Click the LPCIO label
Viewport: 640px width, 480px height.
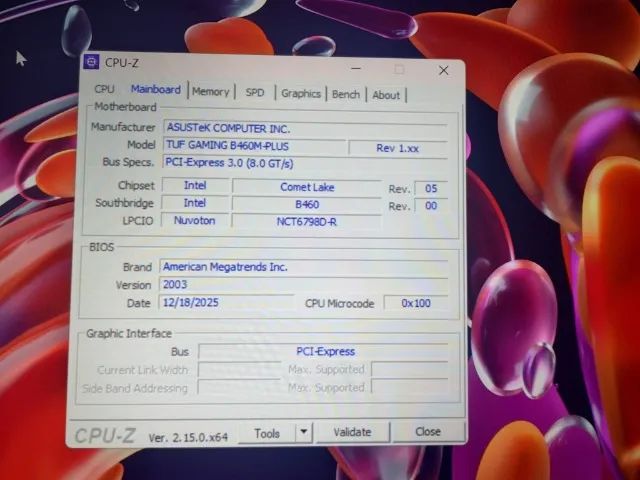138,221
